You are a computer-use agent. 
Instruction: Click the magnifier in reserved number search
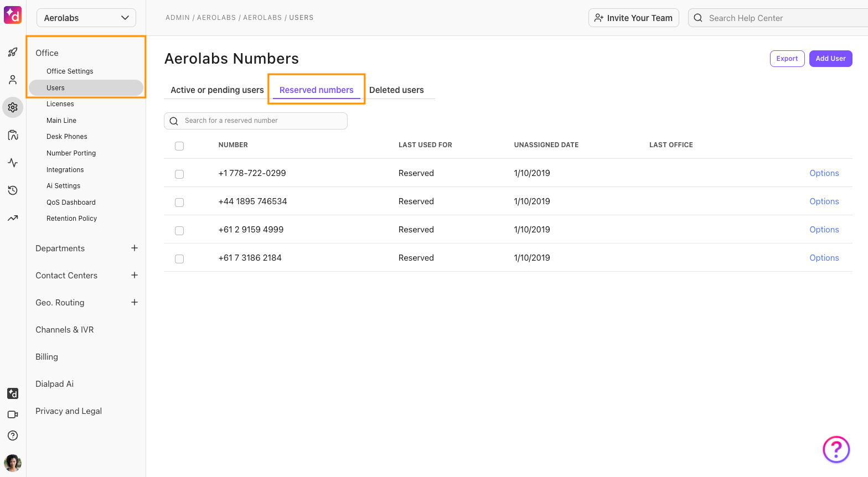[x=174, y=121]
